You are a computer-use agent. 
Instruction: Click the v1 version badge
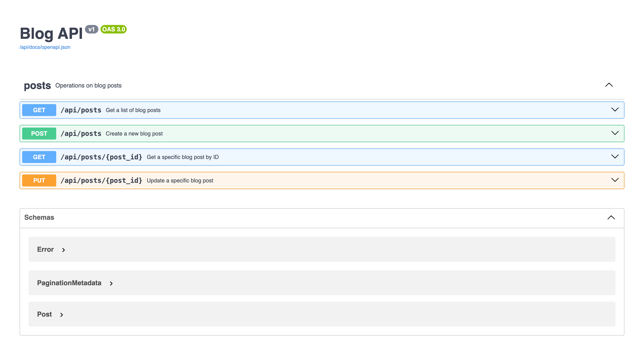[x=92, y=29]
